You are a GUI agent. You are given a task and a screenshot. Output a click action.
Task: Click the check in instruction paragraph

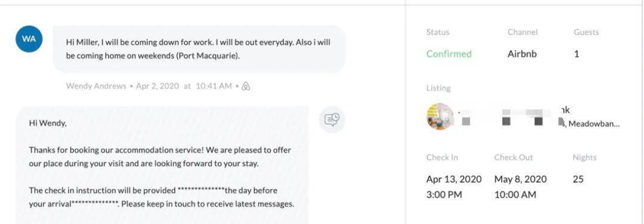tap(162, 197)
